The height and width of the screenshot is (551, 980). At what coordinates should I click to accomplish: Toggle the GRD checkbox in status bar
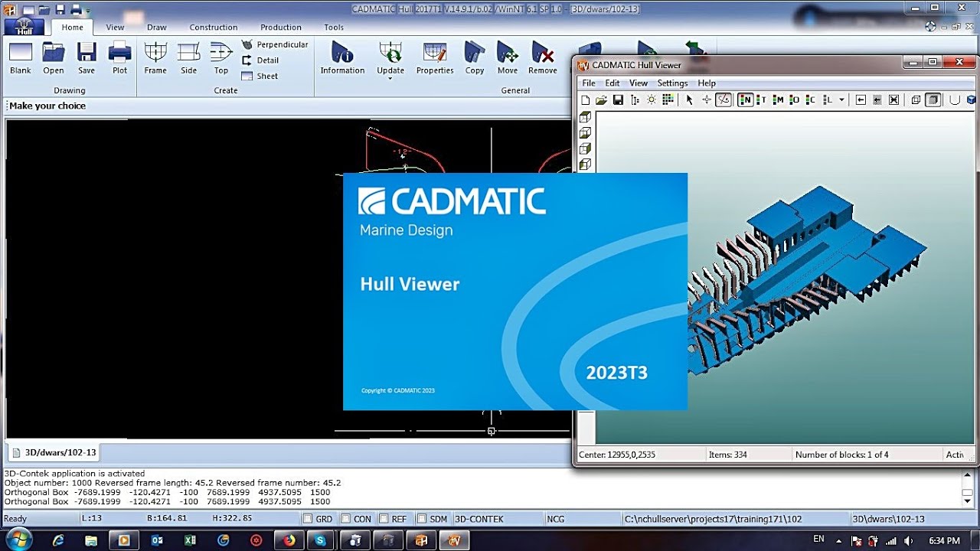(308, 519)
